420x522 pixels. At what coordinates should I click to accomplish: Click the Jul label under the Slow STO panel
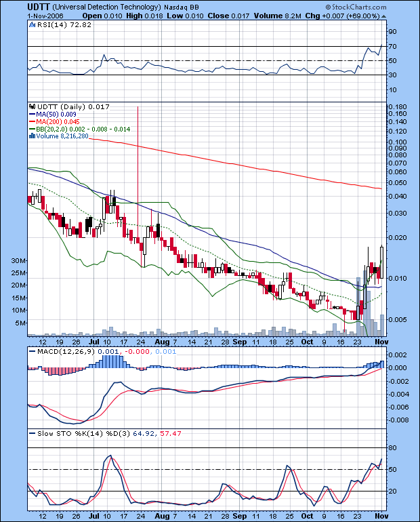coord(94,516)
